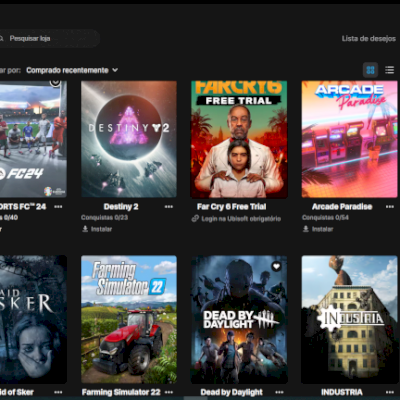Click the INDUSTRIA title text
The height and width of the screenshot is (400, 400).
[342, 392]
